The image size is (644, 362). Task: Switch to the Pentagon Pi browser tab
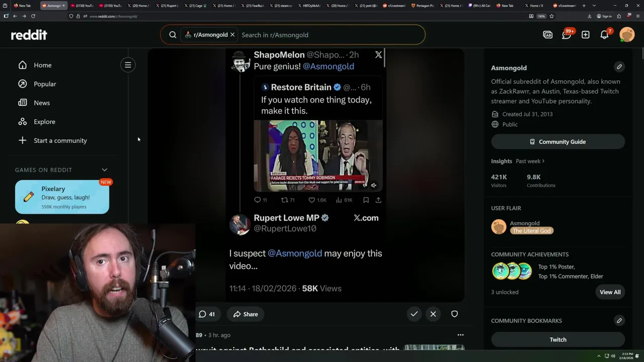click(423, 6)
